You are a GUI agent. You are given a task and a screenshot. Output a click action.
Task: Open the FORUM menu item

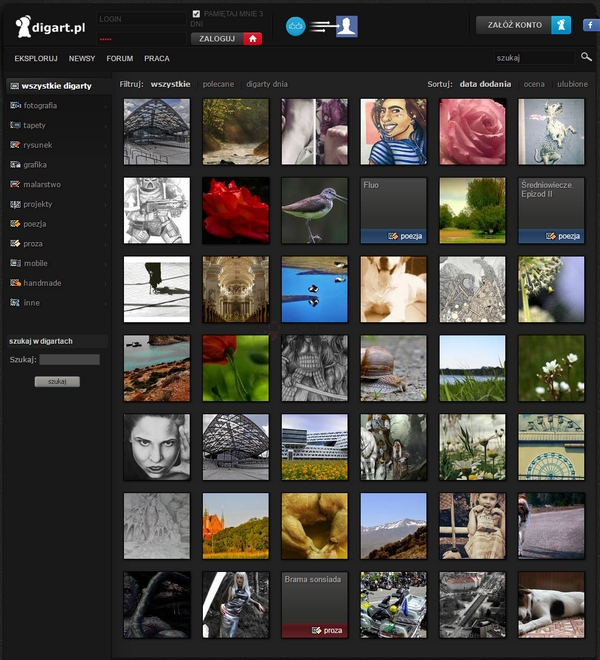click(120, 59)
